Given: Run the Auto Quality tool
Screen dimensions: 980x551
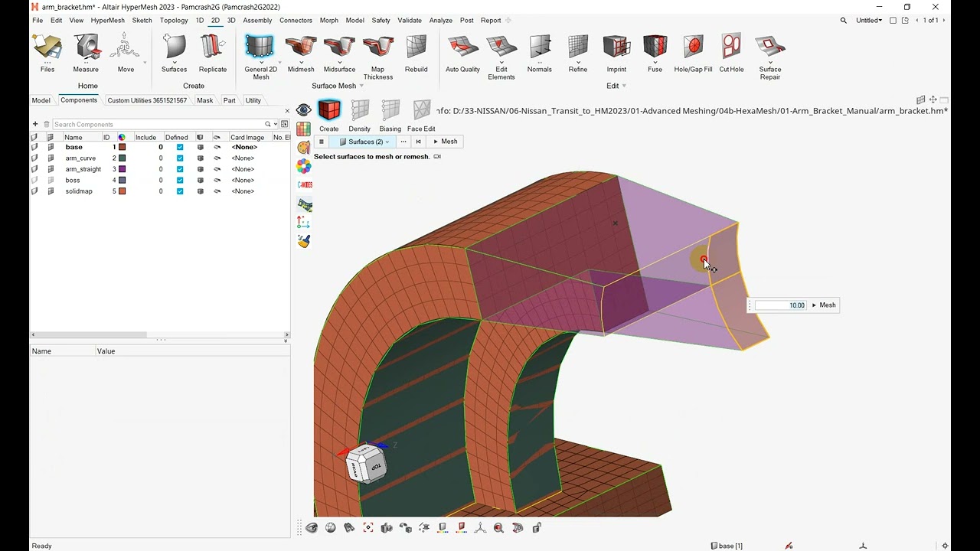Looking at the screenshot, I should point(462,53).
